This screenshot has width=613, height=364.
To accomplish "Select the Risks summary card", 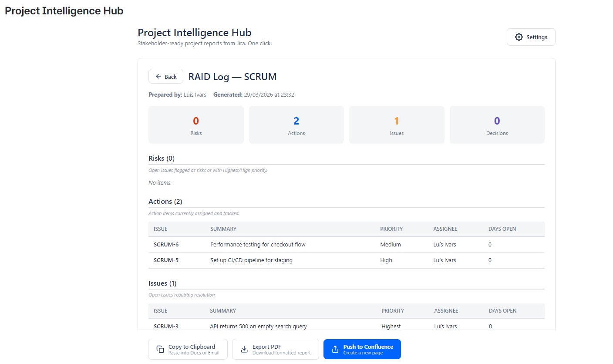I will point(196,125).
